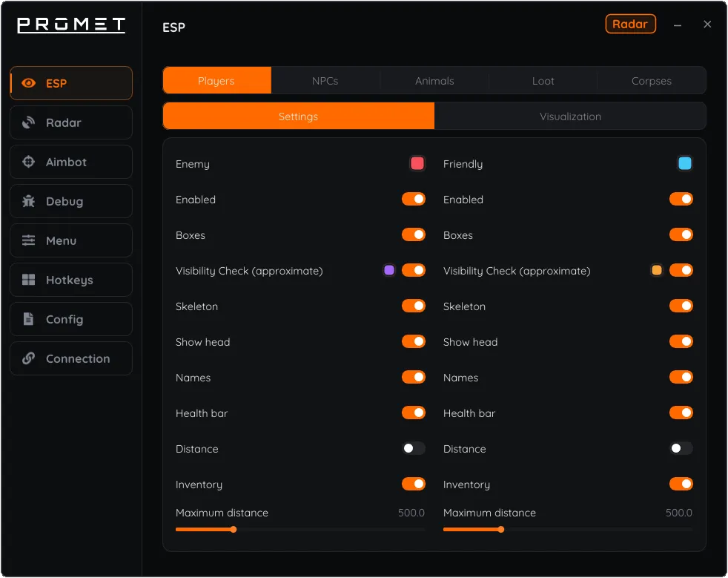This screenshot has height=578, width=728.
Task: Click Friendly Maximum distance value 500.0
Action: click(679, 513)
